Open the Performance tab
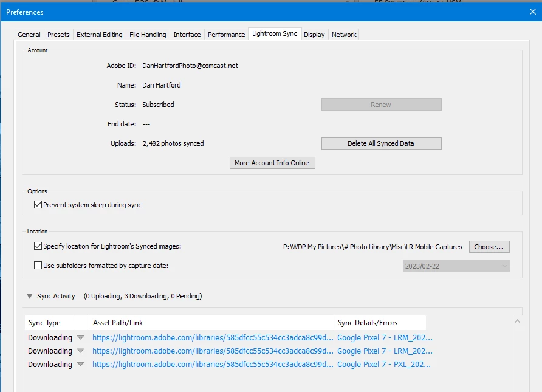Image resolution: width=542 pixels, height=392 pixels. point(227,35)
